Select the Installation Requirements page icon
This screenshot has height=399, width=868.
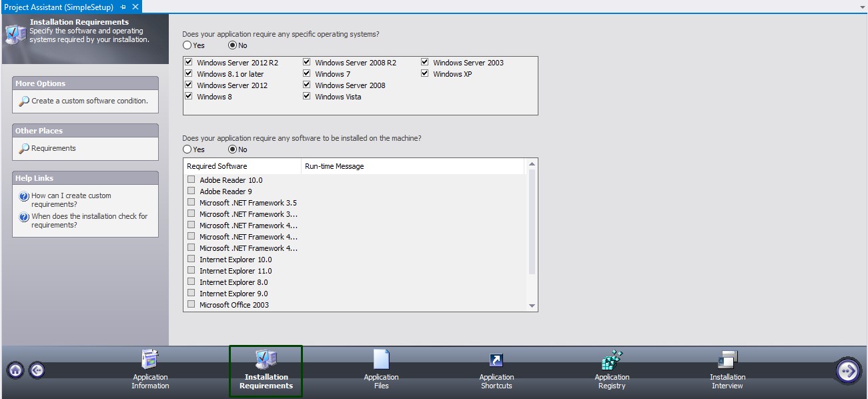pyautogui.click(x=265, y=370)
